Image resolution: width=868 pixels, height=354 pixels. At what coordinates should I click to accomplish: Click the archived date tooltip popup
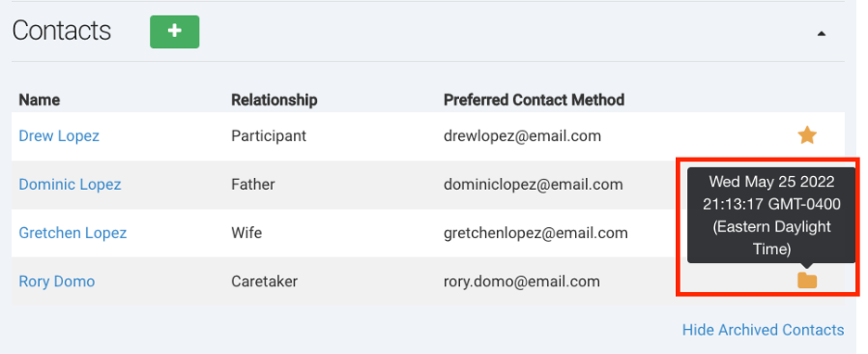point(772,215)
